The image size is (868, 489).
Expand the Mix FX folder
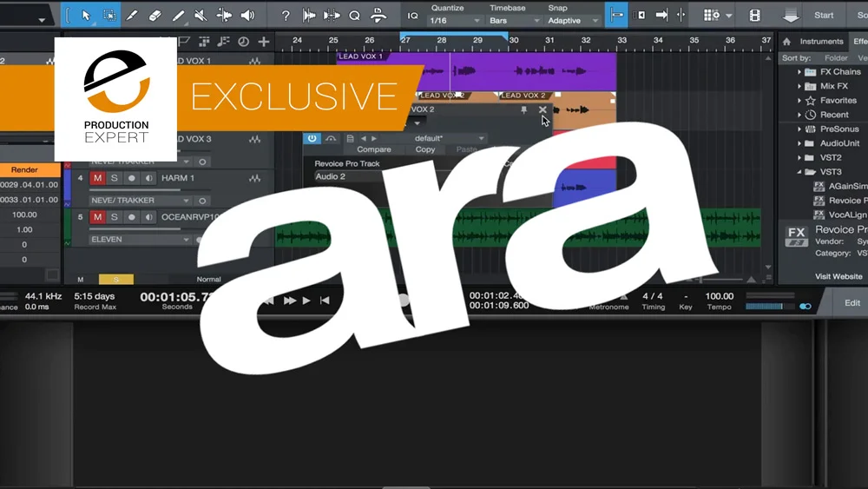pyautogui.click(x=799, y=86)
